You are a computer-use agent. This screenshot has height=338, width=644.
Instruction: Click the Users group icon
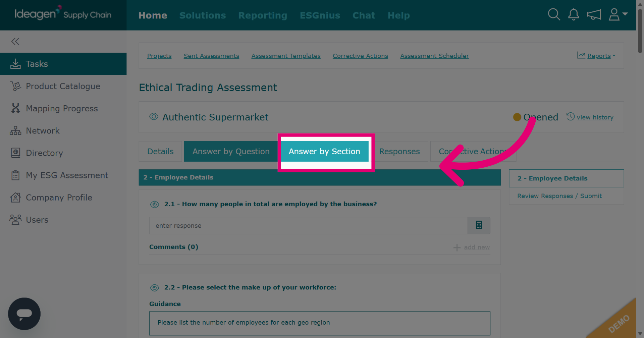[15, 220]
